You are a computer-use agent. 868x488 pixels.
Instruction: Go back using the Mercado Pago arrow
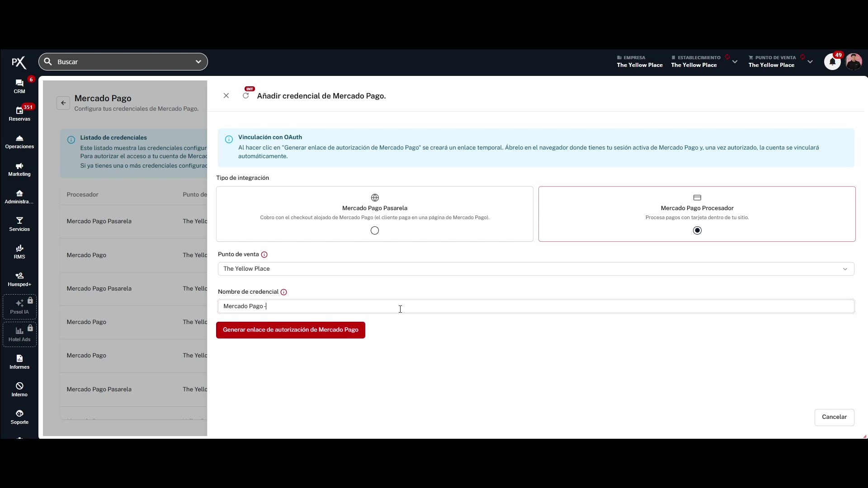click(63, 103)
